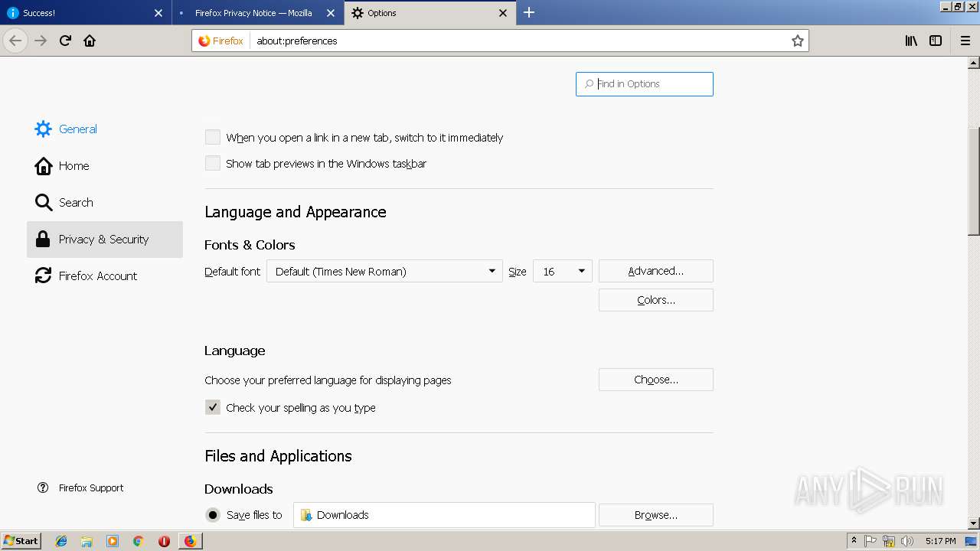Close the Success! tab

tap(158, 13)
